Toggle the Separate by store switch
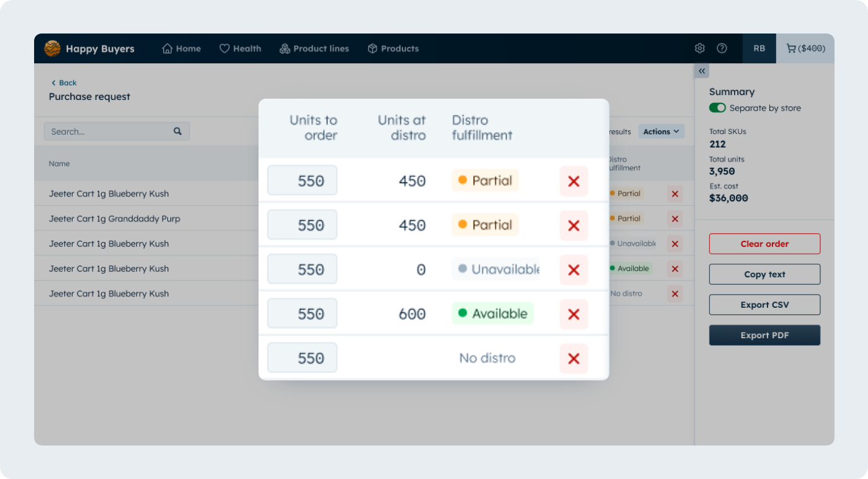868x479 pixels. tap(717, 108)
